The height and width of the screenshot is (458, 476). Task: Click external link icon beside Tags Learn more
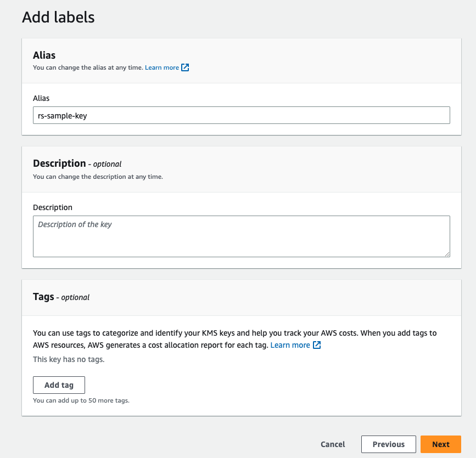[x=317, y=345]
